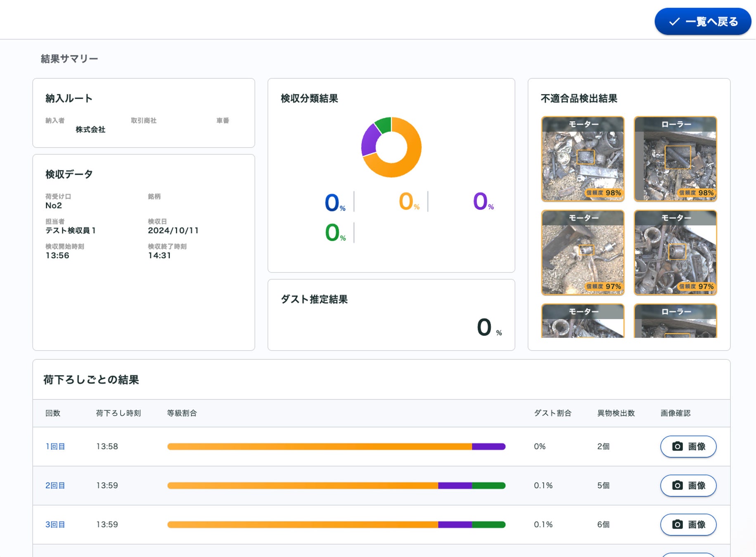This screenshot has height=557, width=756.
Task: Select the left モーター thumbnail showing 97%
Action: click(x=583, y=253)
